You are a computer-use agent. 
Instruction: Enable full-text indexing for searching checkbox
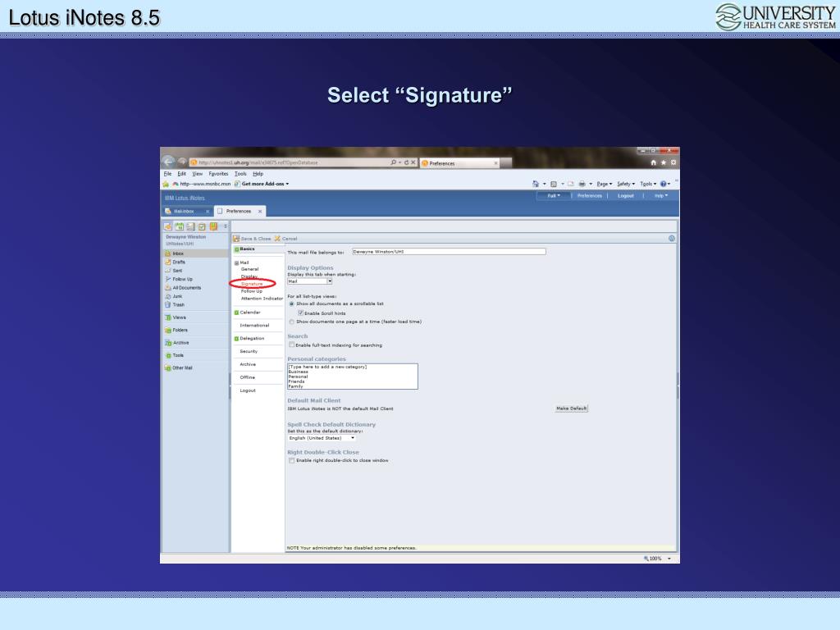(292, 345)
